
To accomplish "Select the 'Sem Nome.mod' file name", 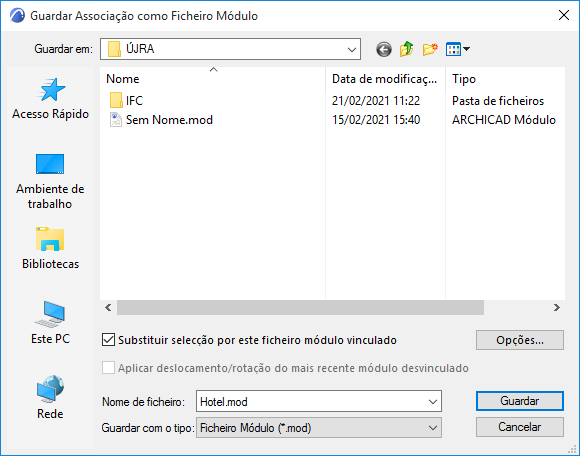I will (x=169, y=120).
